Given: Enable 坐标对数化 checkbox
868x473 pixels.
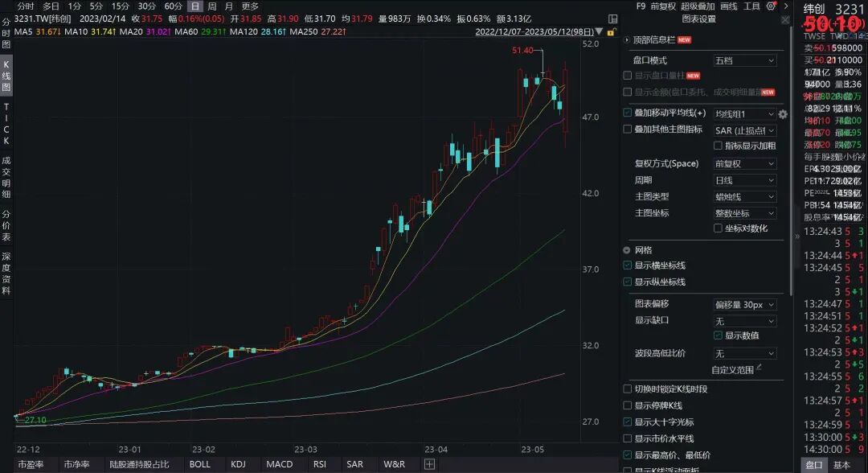Looking at the screenshot, I should [718, 228].
